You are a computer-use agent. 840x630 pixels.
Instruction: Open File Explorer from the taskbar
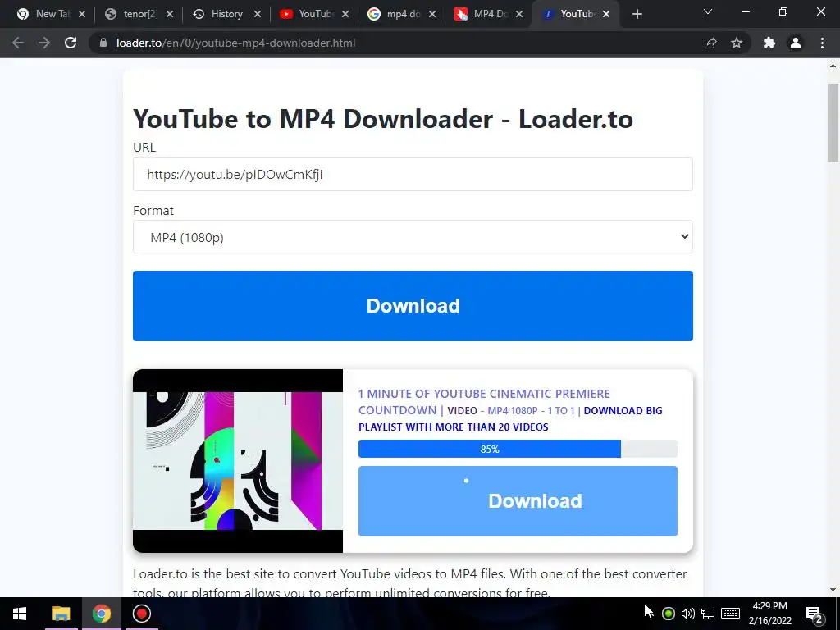[61, 614]
